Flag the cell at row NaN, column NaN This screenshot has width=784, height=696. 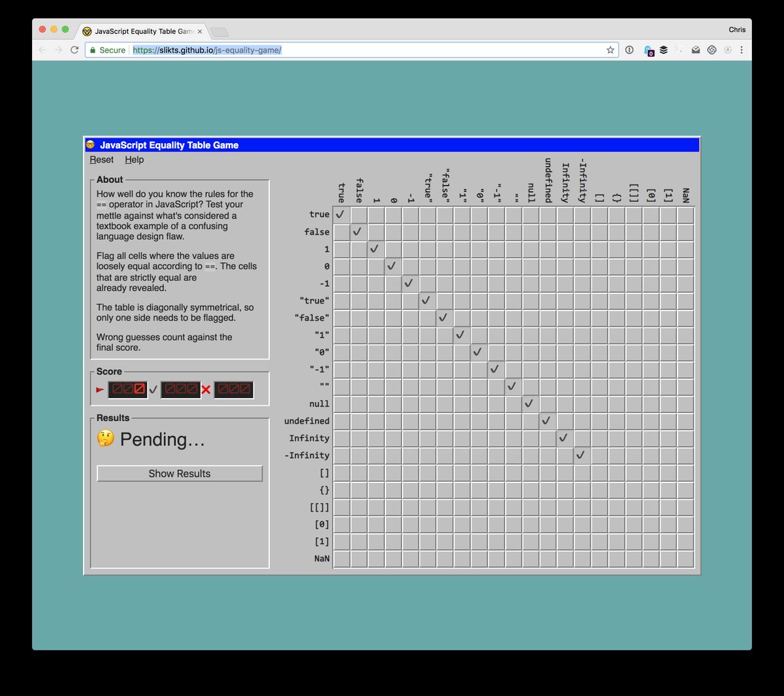(685, 559)
